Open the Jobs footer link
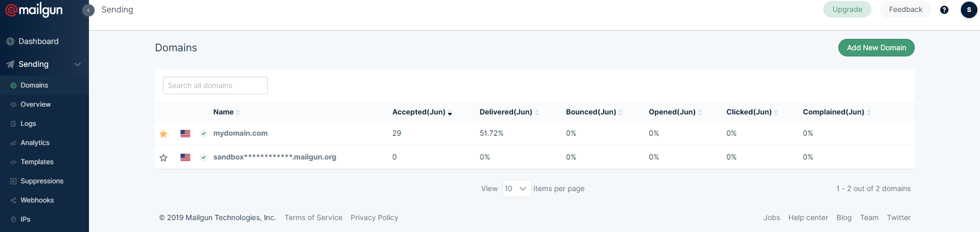This screenshot has width=980, height=232. tap(772, 218)
